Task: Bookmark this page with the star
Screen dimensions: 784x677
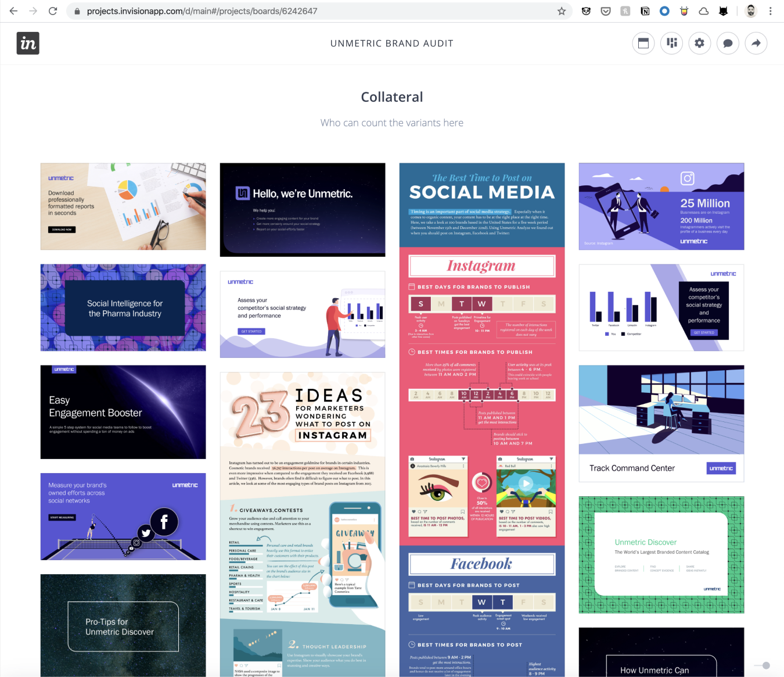Action: (x=562, y=11)
